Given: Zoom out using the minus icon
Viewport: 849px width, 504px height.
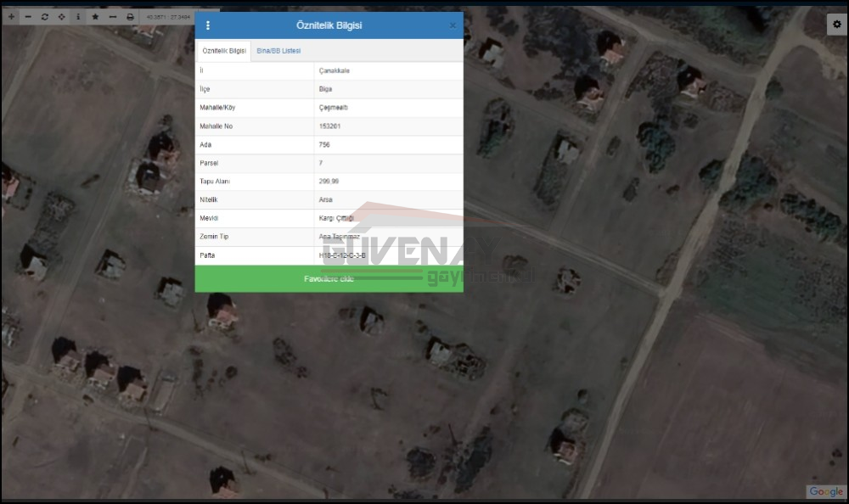Looking at the screenshot, I should (28, 17).
